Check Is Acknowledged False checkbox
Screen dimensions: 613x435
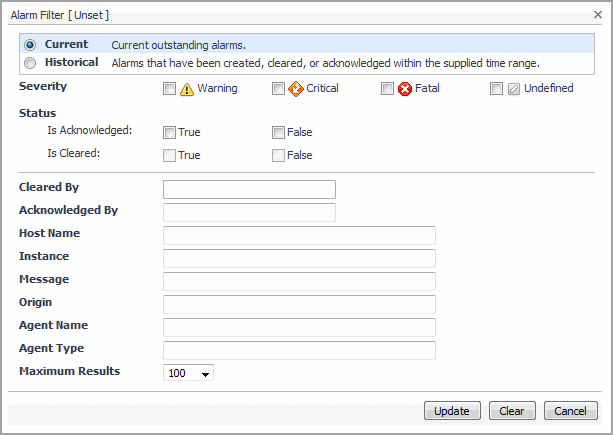pyautogui.click(x=278, y=132)
